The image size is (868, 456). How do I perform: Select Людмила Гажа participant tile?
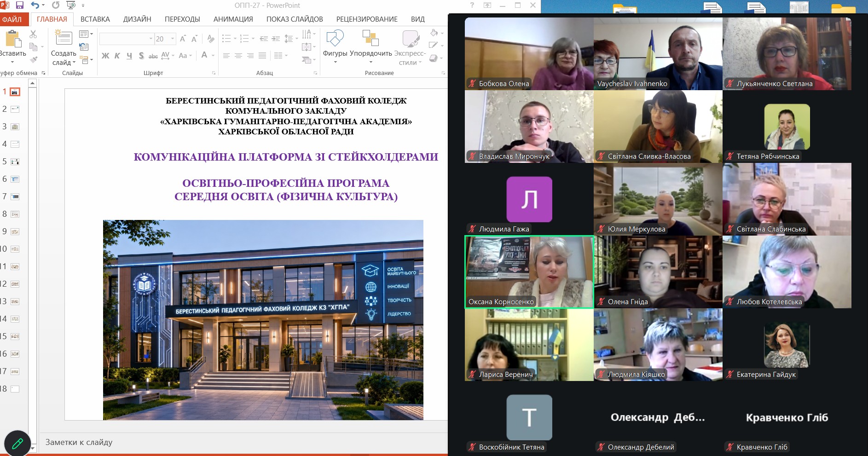(529, 199)
